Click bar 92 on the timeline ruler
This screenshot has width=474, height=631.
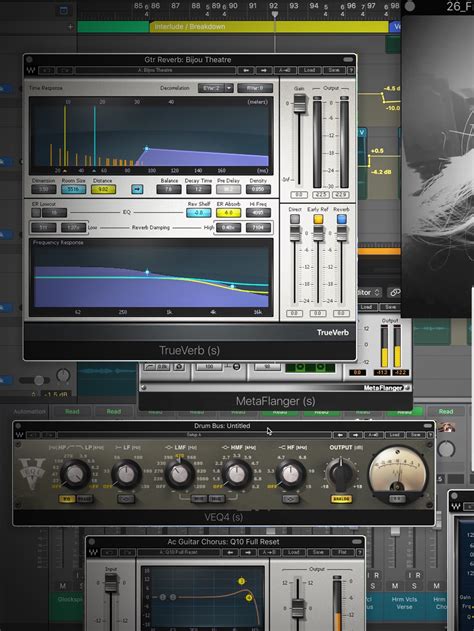[274, 6]
